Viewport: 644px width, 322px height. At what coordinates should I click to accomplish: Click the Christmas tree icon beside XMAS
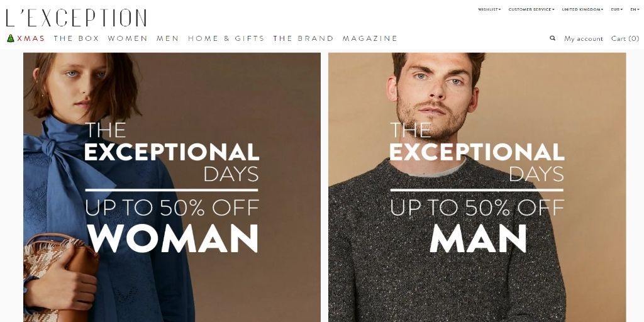click(11, 38)
